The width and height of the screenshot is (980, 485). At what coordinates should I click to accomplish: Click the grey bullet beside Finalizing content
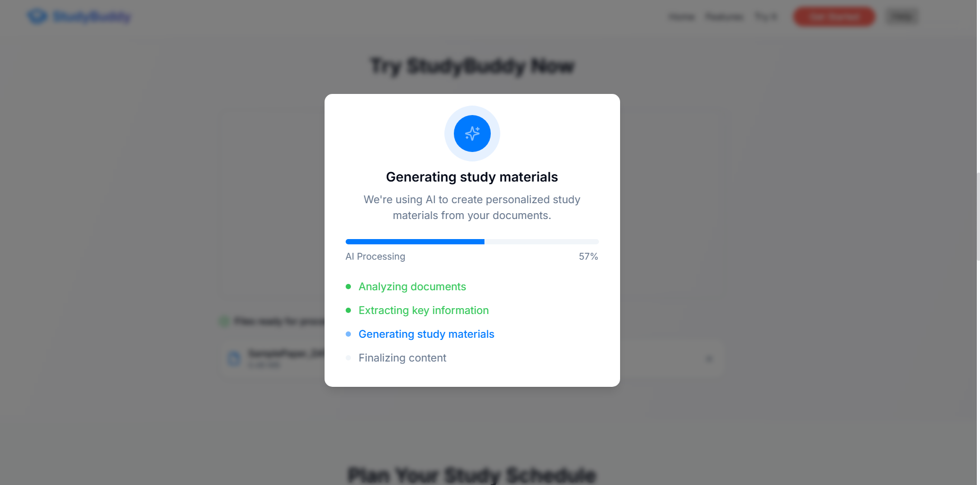point(348,358)
